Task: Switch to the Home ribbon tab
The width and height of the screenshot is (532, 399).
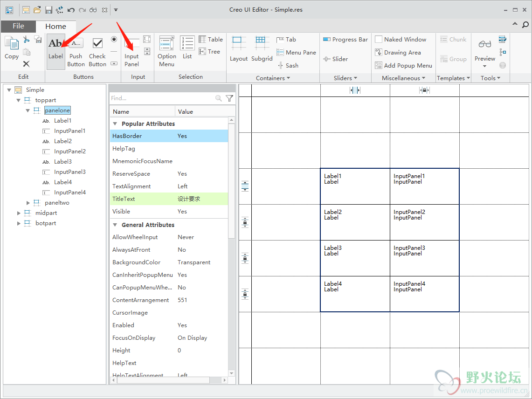Action: pyautogui.click(x=55, y=26)
